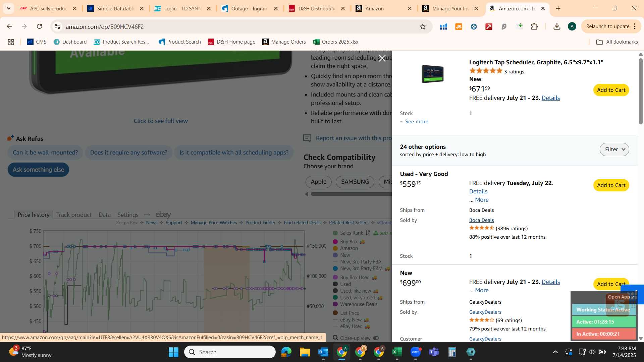The width and height of the screenshot is (644, 362).
Task: Select Keepa Track product tab
Action: click(74, 215)
